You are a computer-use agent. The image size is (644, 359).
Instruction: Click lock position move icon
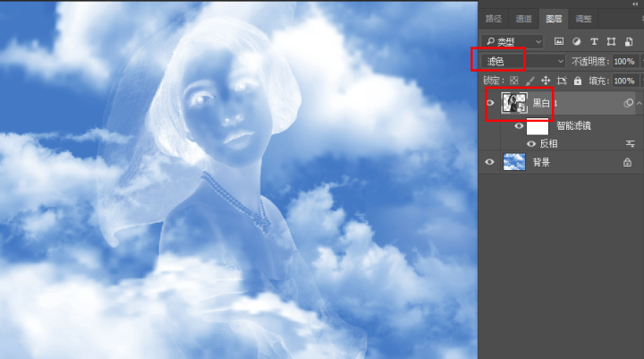click(546, 81)
